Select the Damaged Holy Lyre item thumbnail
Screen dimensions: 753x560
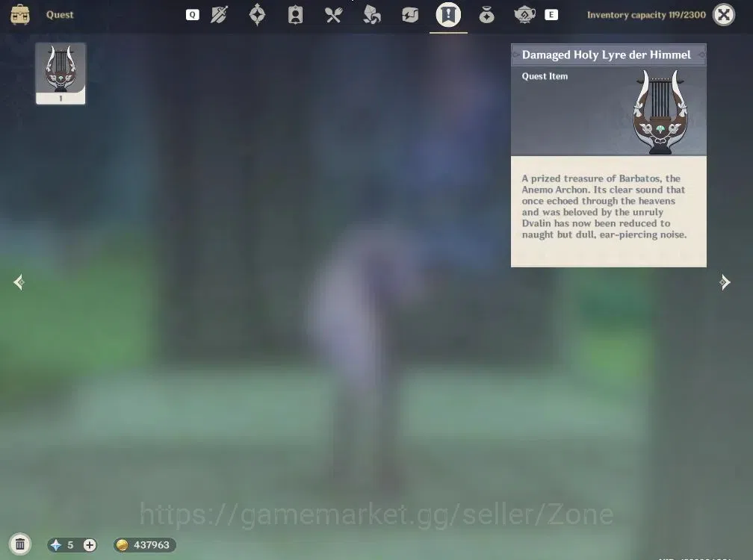[x=61, y=73]
